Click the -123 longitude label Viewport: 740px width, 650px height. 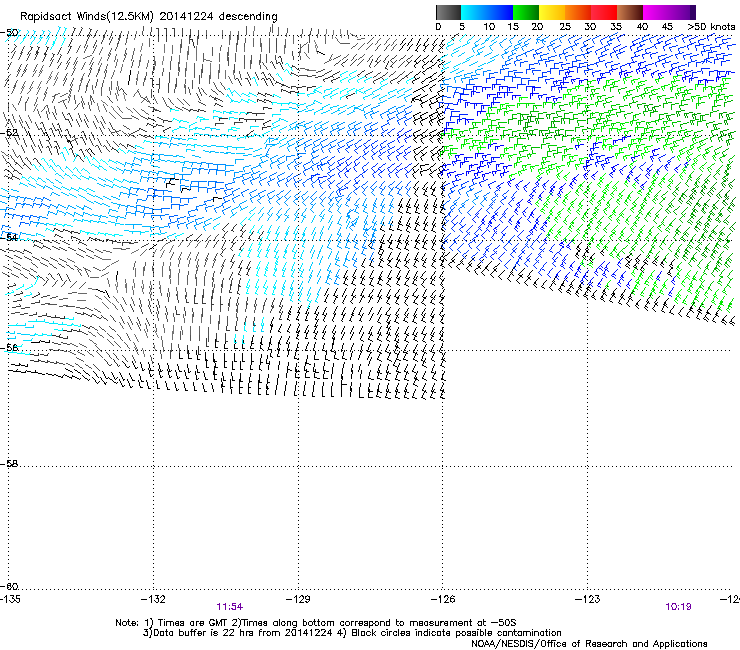(588, 599)
